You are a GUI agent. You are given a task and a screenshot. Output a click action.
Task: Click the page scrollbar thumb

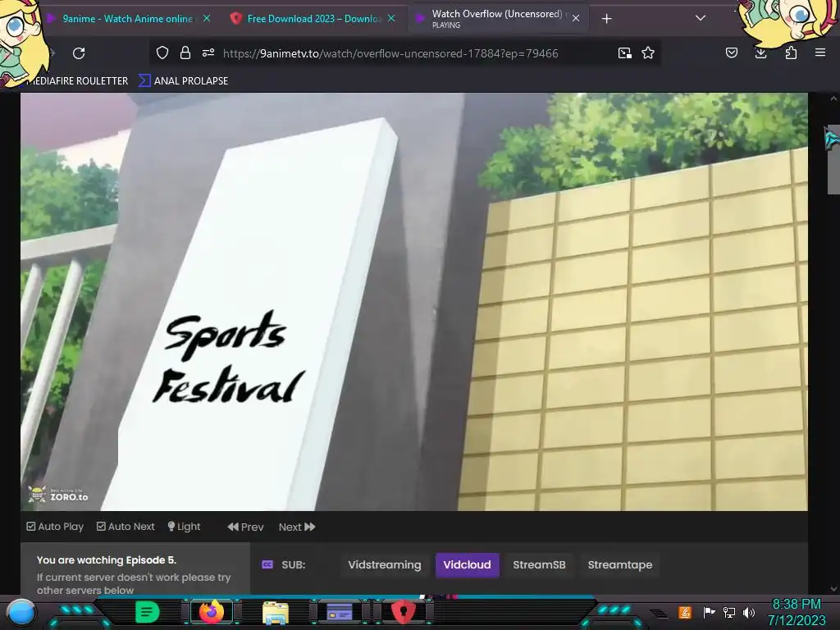tap(833, 160)
